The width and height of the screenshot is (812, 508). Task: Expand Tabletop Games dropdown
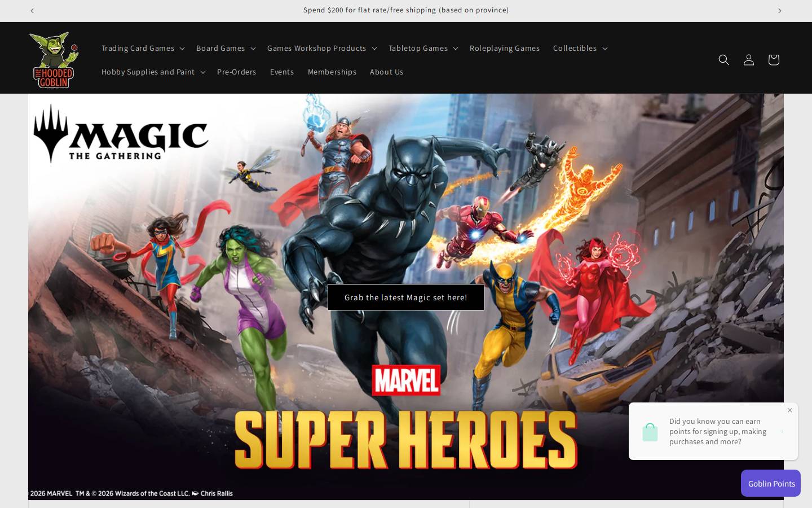(423, 48)
